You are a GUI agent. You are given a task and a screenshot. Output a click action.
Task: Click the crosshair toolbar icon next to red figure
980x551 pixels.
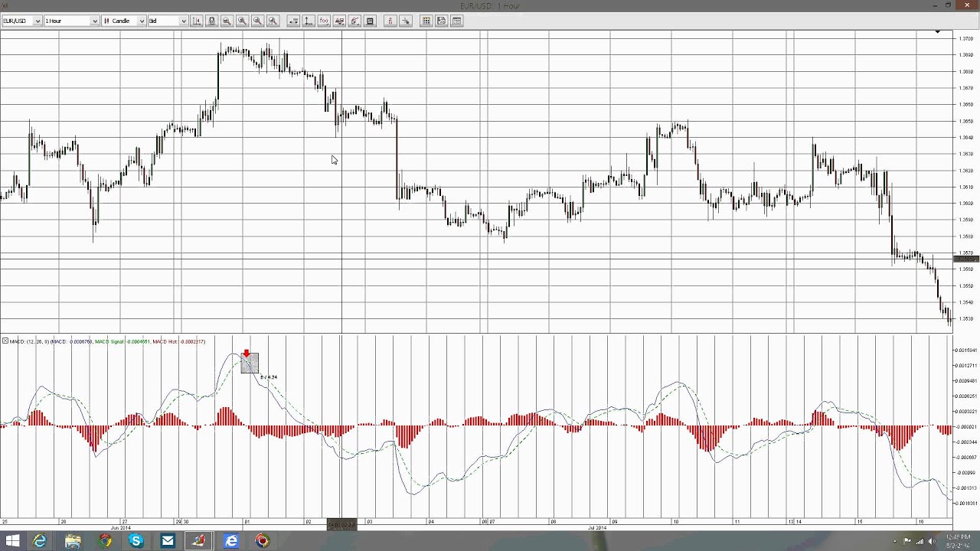(x=406, y=21)
